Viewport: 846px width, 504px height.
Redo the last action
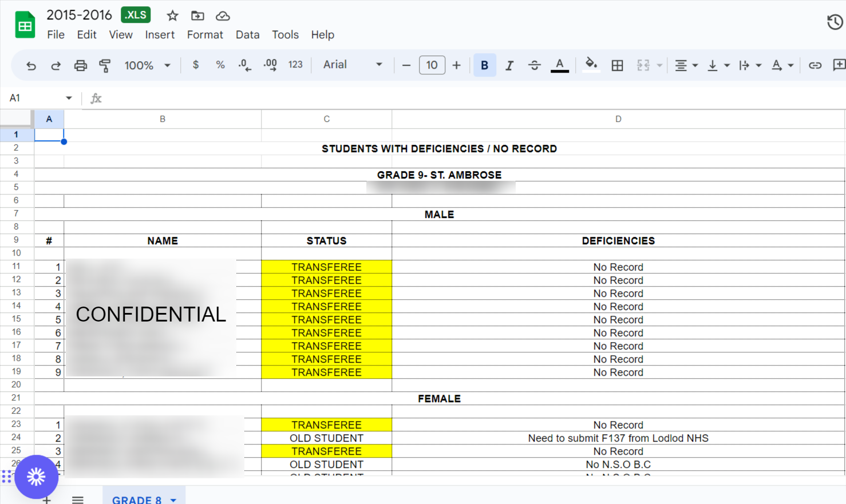tap(56, 65)
